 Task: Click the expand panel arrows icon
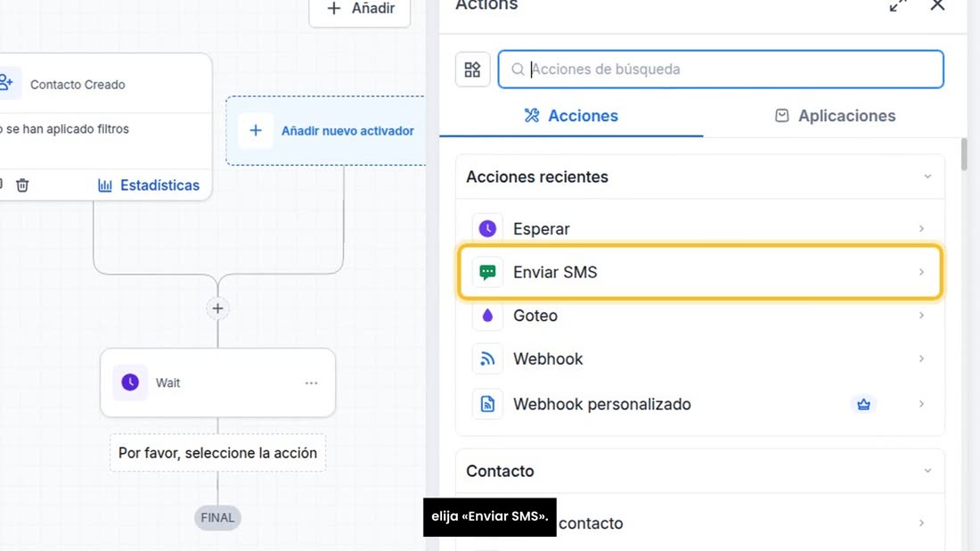point(898,5)
